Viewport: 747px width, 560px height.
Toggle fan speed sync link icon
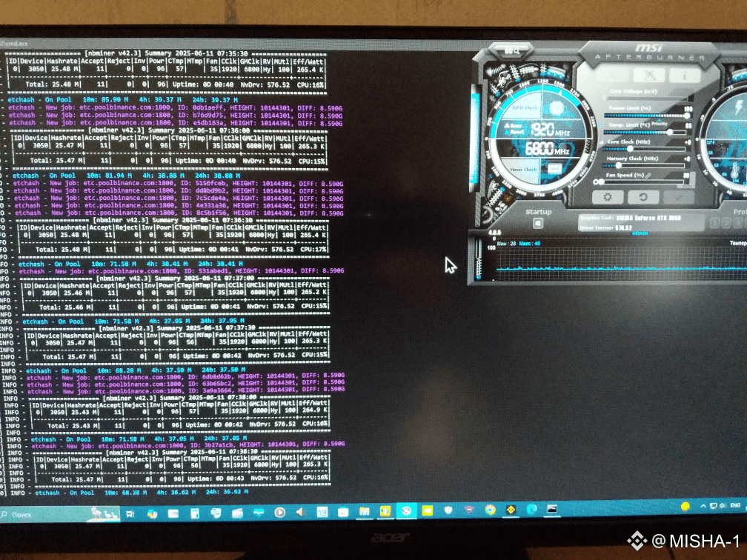(648, 176)
